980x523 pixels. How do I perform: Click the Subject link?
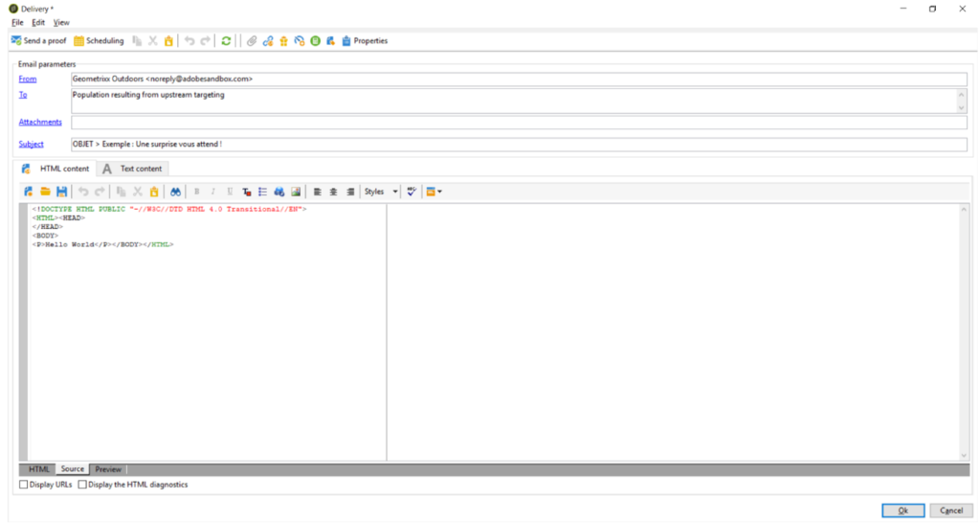coord(31,145)
